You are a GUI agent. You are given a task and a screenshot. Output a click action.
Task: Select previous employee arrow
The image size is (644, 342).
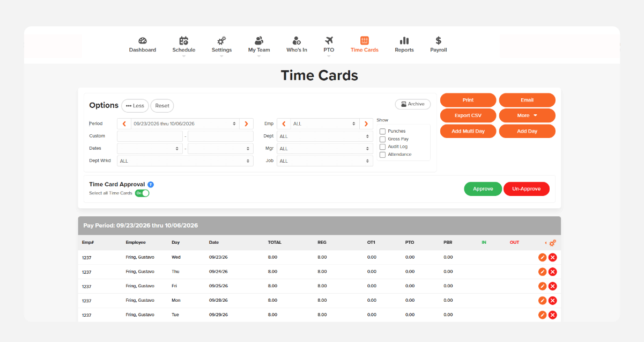pos(284,123)
